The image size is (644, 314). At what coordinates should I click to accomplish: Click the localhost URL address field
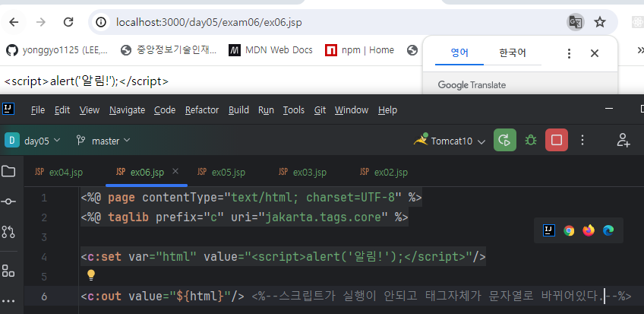[209, 22]
